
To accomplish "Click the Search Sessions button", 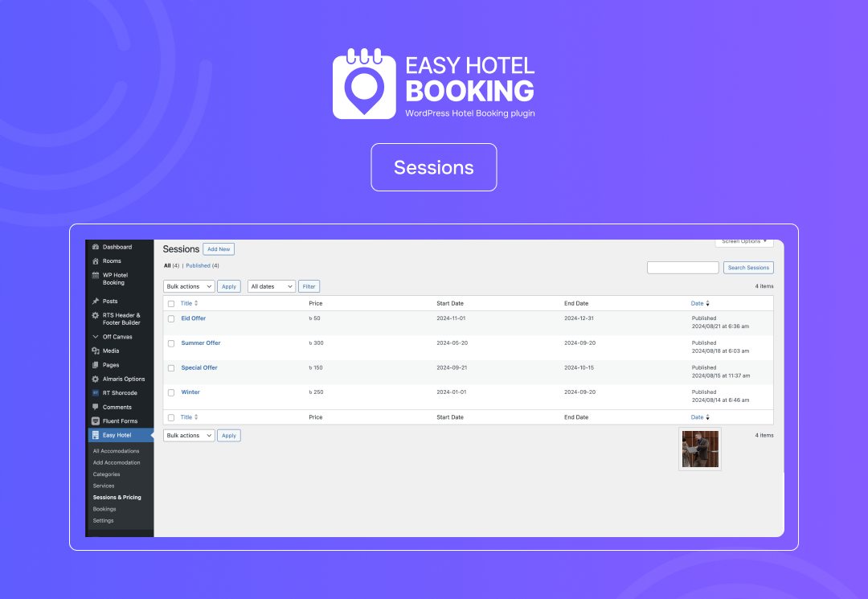I will 748,268.
